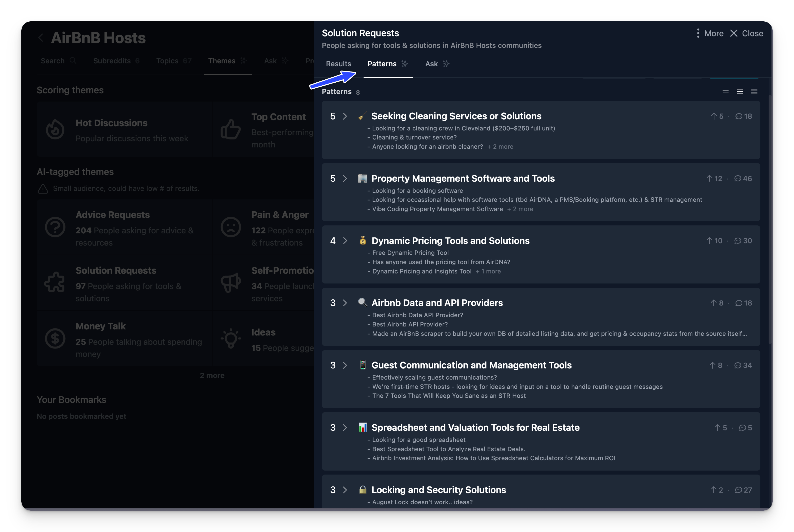This screenshot has height=532, width=794.
Task: Expand Dynamic Pricing Tools and Solutions pattern
Action: coord(345,240)
